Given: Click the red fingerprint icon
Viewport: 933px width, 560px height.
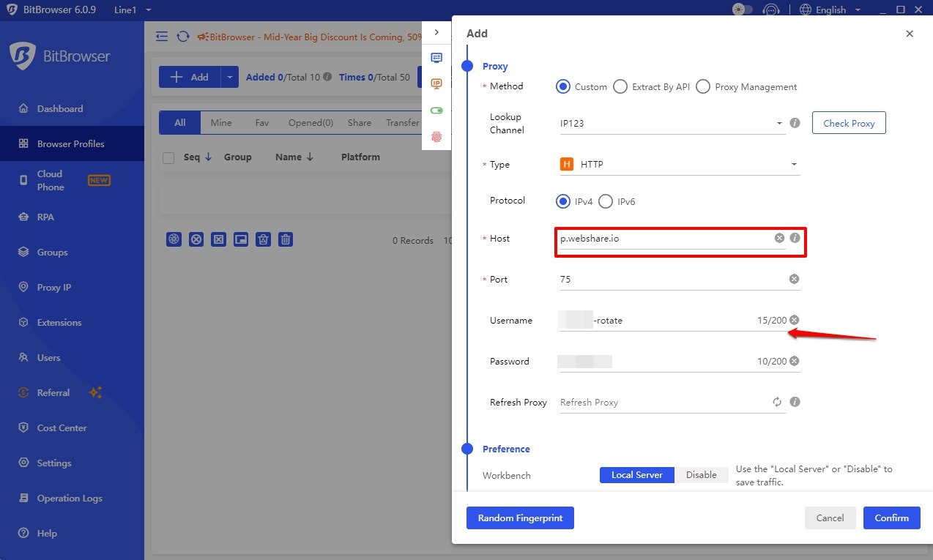Looking at the screenshot, I should [x=436, y=137].
